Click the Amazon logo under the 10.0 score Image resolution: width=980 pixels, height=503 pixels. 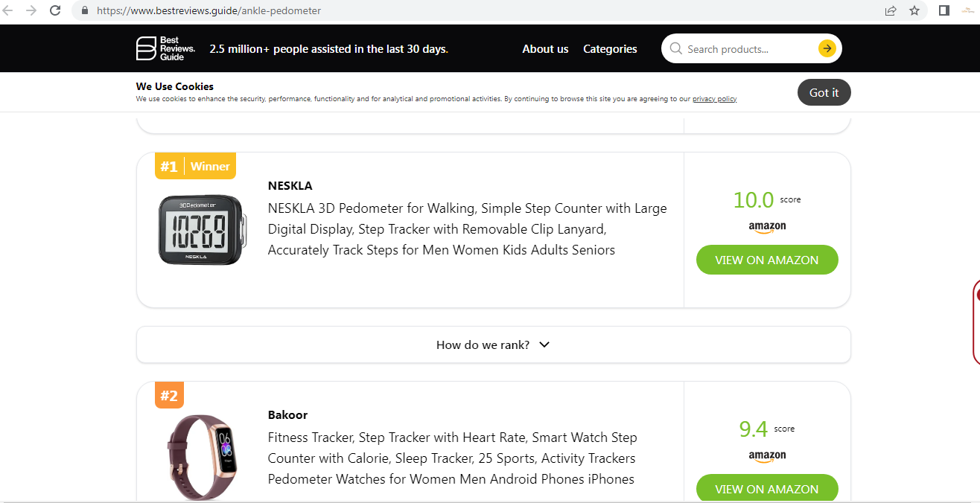tap(767, 227)
